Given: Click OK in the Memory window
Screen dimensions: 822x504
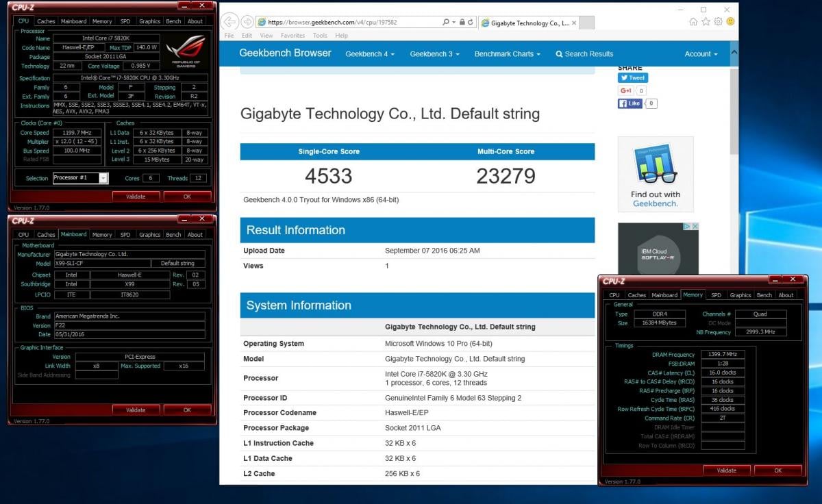Looking at the screenshot, I should pyautogui.click(x=777, y=470).
